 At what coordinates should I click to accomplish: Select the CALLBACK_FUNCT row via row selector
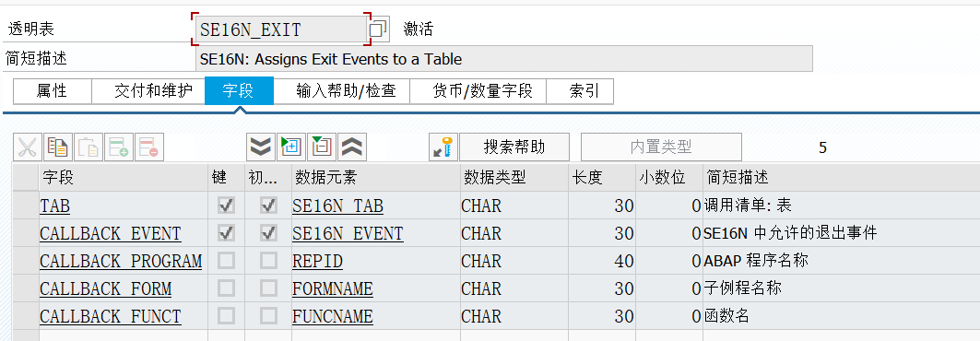coord(26,315)
